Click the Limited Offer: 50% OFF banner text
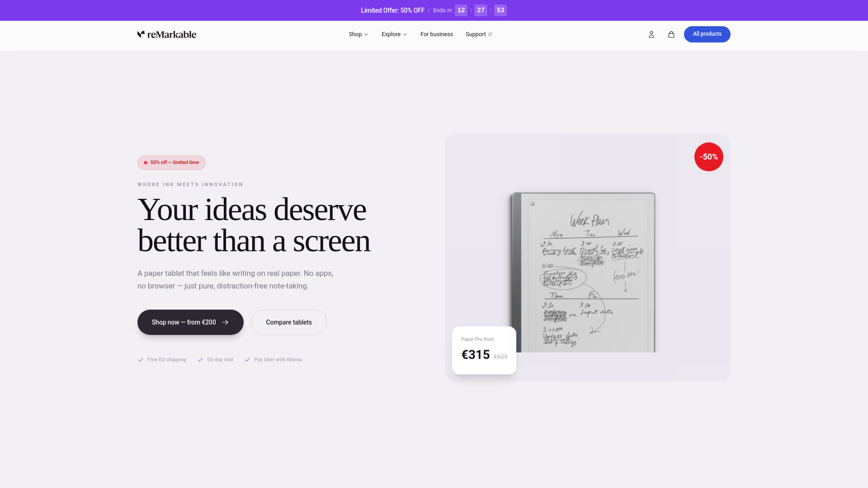 pyautogui.click(x=392, y=10)
